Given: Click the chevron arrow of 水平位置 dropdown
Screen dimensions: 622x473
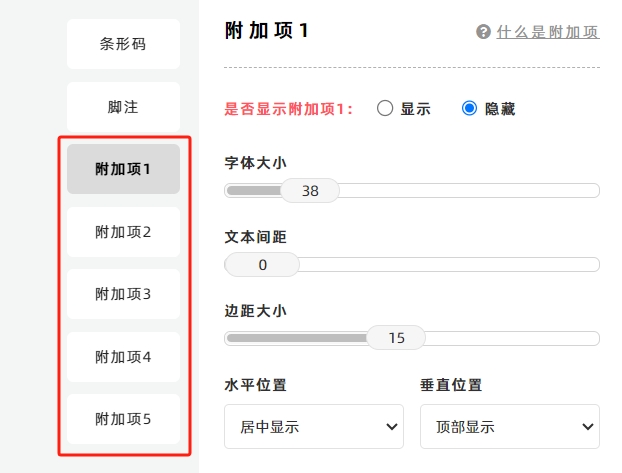Looking at the screenshot, I should (392, 427).
